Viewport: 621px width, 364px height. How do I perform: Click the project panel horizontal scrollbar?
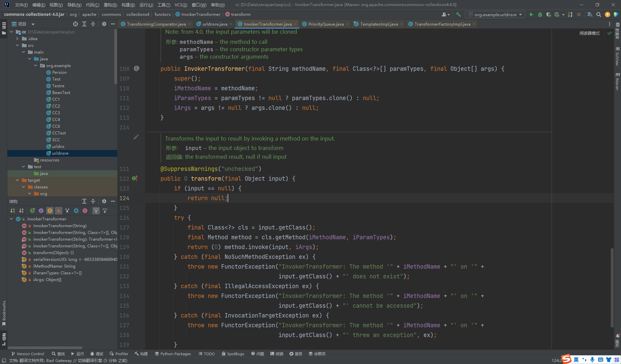point(45,347)
